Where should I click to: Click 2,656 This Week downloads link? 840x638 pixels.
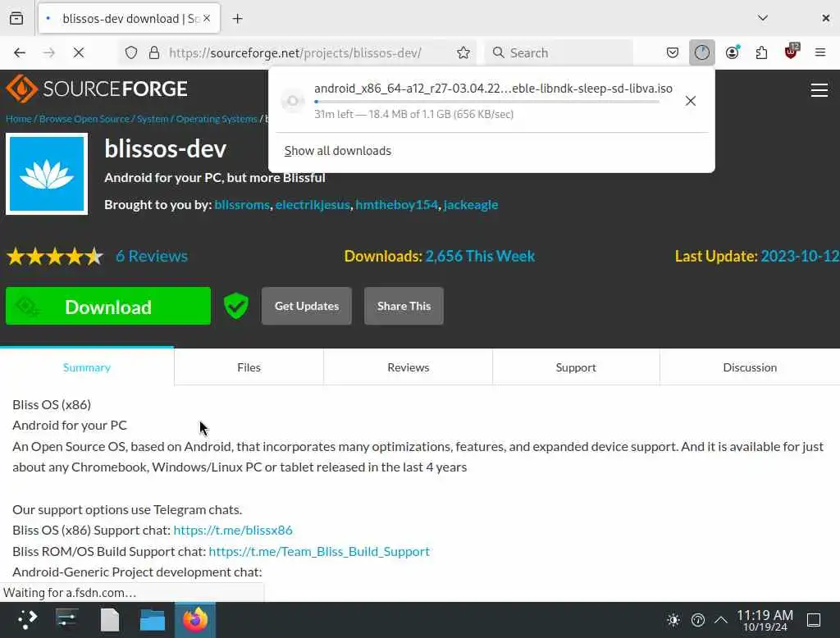point(480,256)
